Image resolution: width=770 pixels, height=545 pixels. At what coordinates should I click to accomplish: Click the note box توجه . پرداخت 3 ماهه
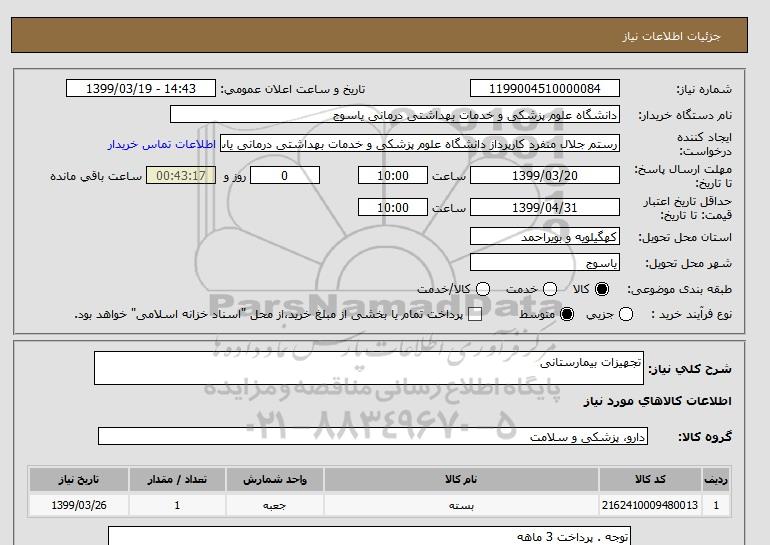[369, 536]
